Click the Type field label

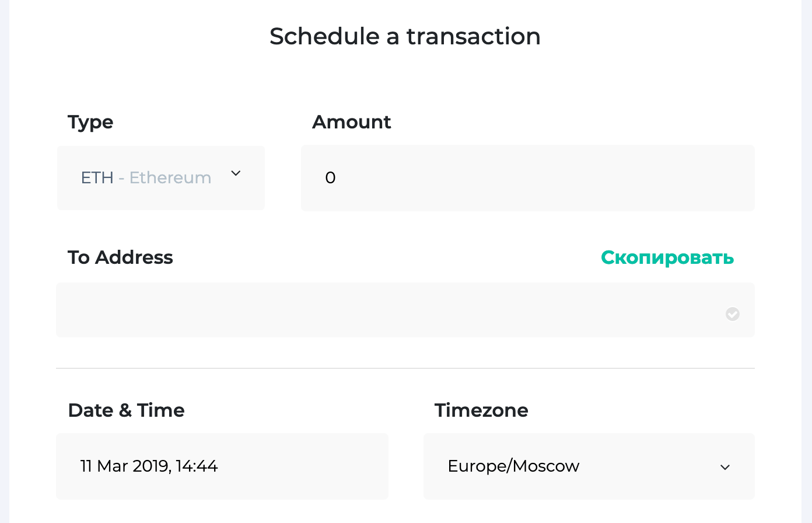pos(90,123)
